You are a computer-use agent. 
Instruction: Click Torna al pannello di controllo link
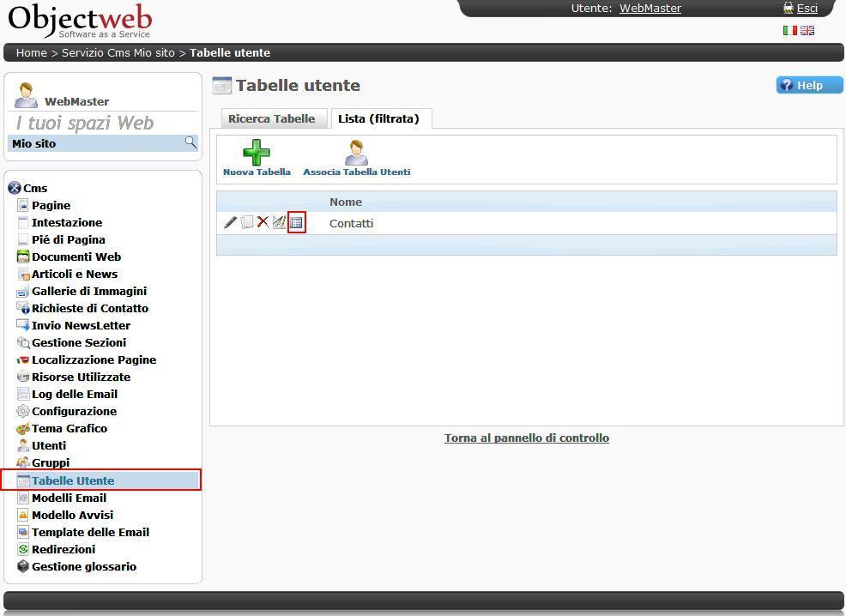tap(526, 438)
